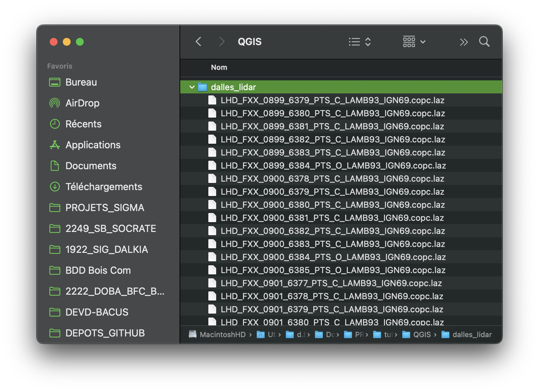Image resolution: width=539 pixels, height=392 pixels.
Task: Select file LHD_FXX_0899_6380_PTS_C_LAMB93_IGN69.copc.laz
Action: (341, 113)
